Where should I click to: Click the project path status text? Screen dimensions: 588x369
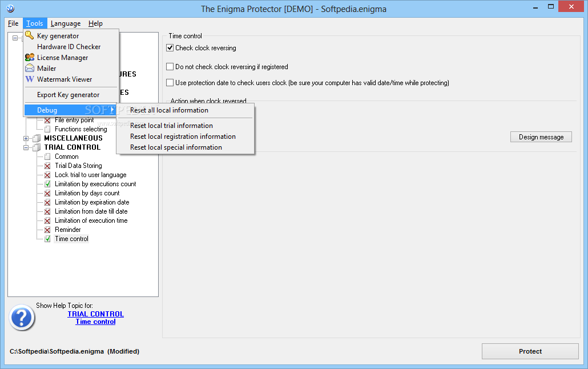coord(74,351)
